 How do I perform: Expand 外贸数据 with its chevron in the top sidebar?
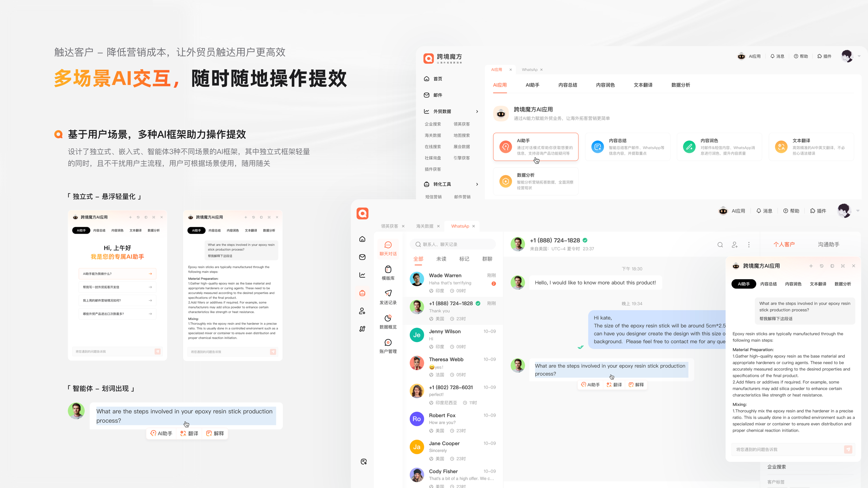pyautogui.click(x=477, y=112)
